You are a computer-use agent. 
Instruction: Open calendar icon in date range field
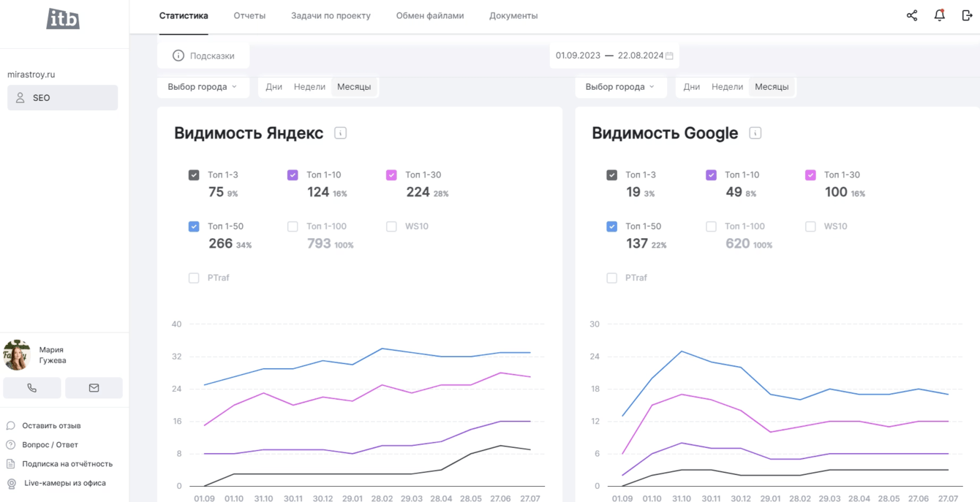[669, 56]
